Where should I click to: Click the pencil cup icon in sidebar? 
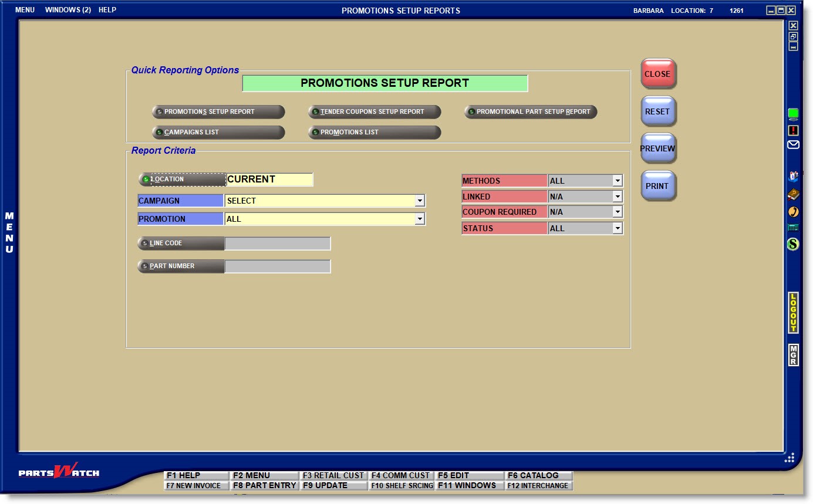[793, 175]
